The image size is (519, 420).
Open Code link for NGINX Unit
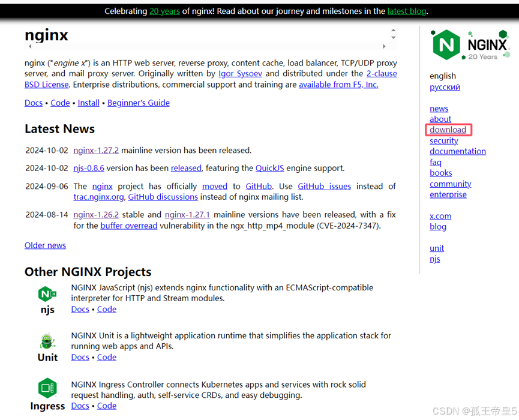click(107, 357)
